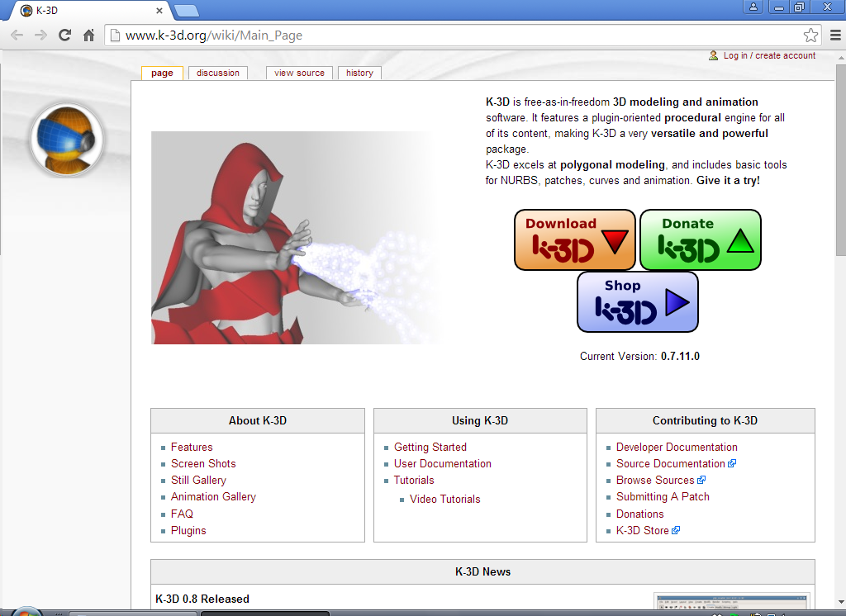Open the view source tab
846x616 pixels.
299,73
